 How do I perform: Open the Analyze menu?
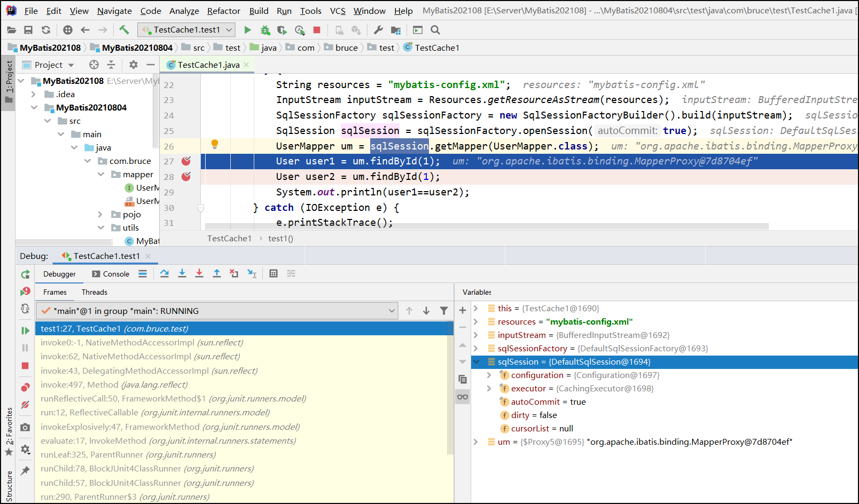184,11
